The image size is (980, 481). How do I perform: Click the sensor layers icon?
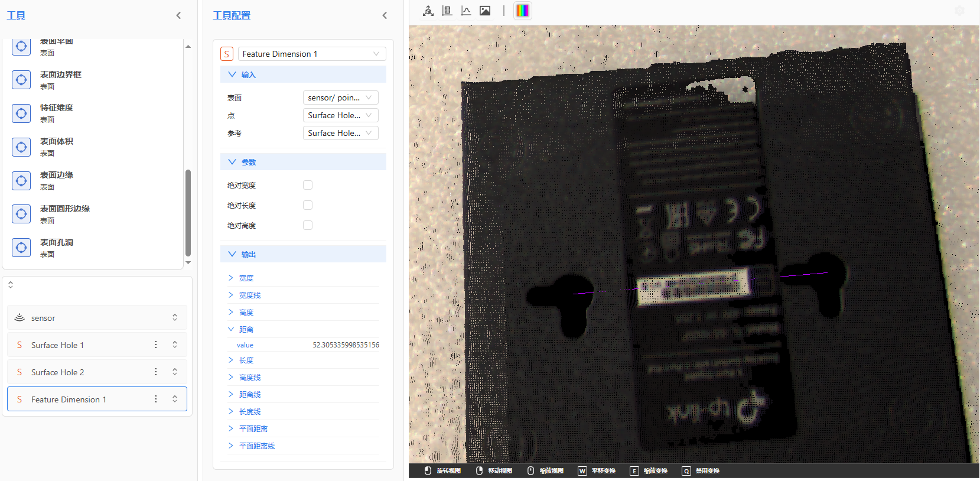pos(19,317)
